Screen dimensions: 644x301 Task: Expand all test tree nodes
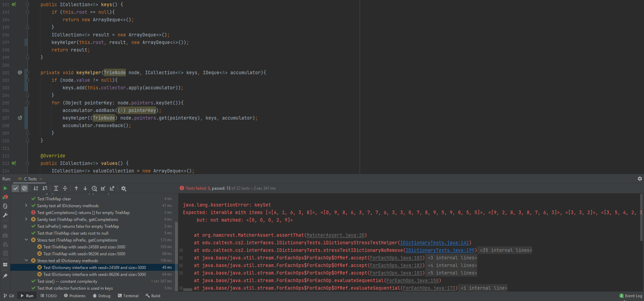pyautogui.click(x=56, y=188)
